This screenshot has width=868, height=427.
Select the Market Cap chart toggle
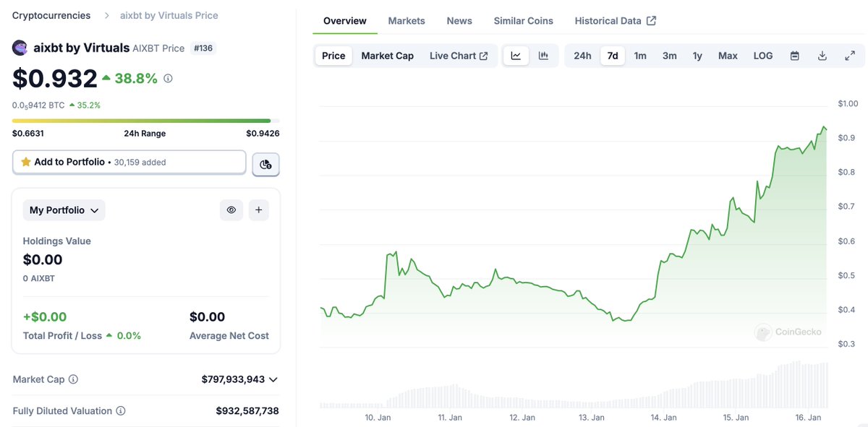(x=388, y=56)
